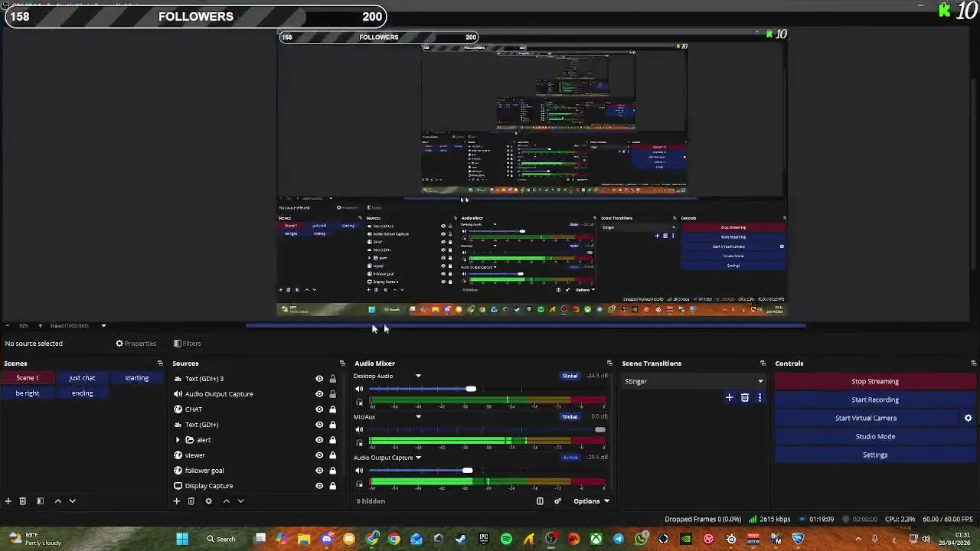This screenshot has width=980, height=551.
Task: Show hidden system tray icons chevron
Action: coord(857,539)
